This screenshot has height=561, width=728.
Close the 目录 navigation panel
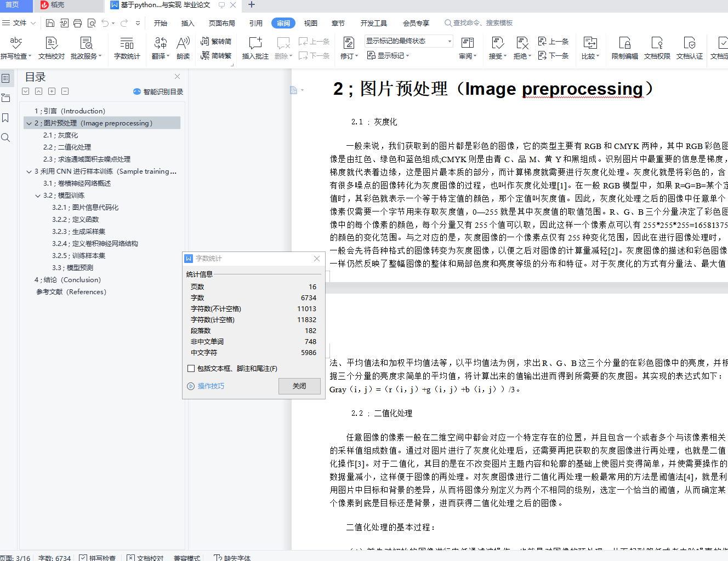(x=177, y=77)
